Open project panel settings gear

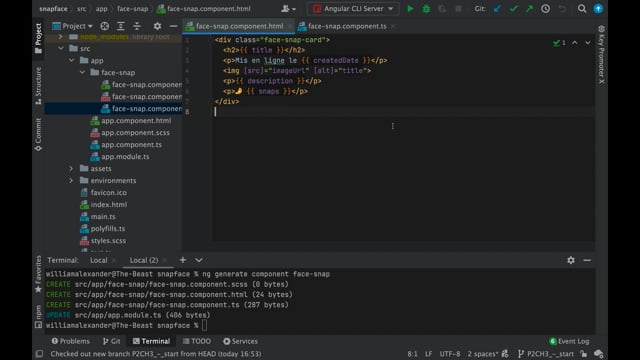coord(157,26)
